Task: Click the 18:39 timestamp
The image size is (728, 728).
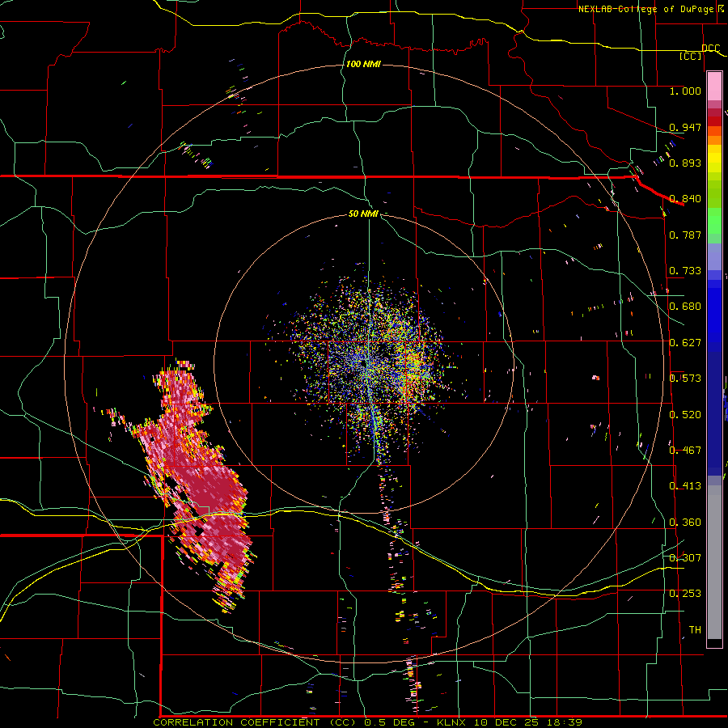Action: click(563, 722)
